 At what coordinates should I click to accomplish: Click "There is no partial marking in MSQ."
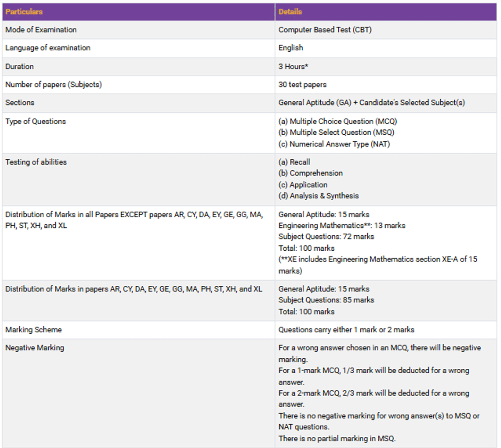[337, 438]
